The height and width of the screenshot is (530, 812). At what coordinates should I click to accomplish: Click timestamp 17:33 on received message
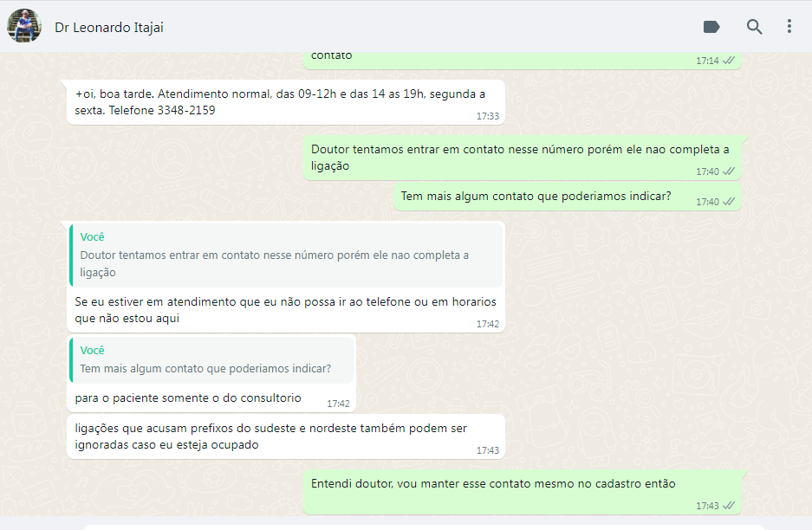click(487, 116)
